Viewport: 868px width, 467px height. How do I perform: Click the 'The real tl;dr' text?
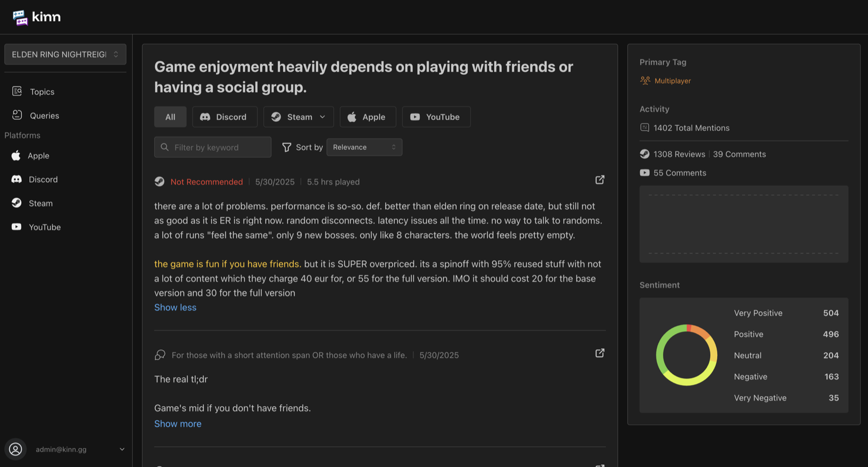pos(181,379)
